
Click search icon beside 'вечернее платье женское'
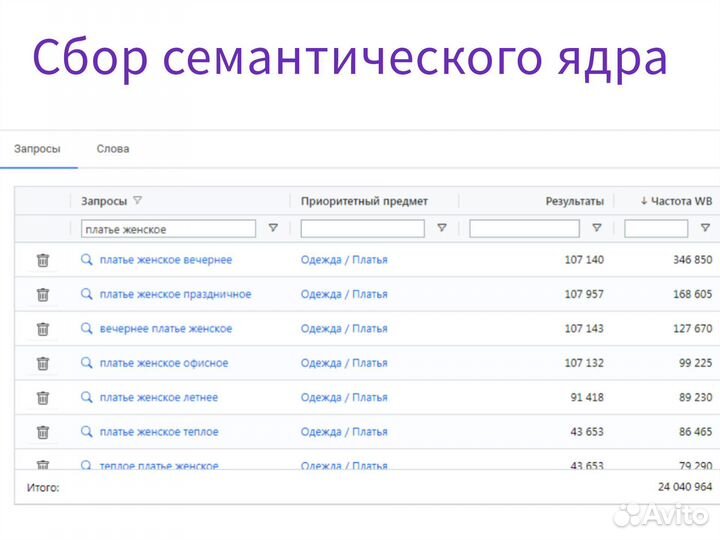pyautogui.click(x=86, y=328)
